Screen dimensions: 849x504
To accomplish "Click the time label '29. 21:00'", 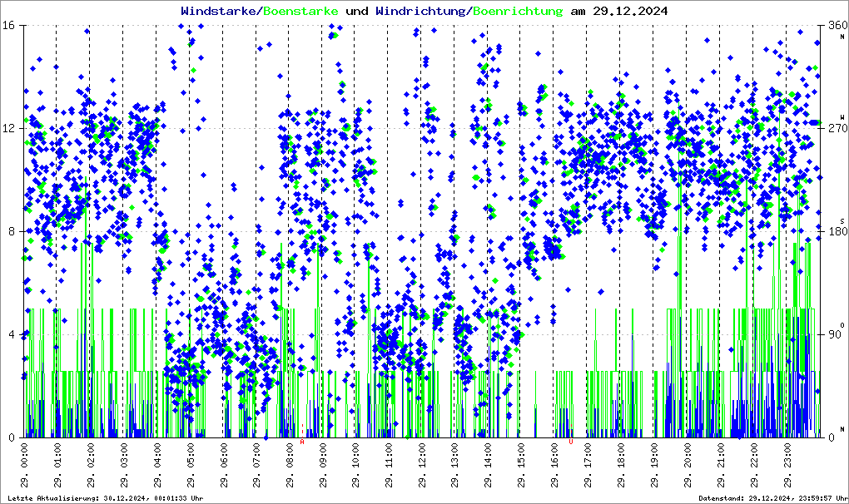I will pyautogui.click(x=721, y=465).
